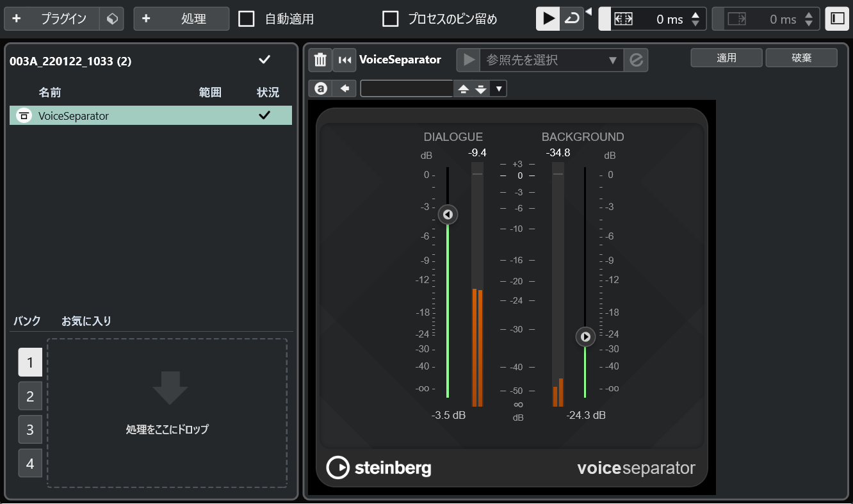Adjust the second 0 ms tail stepper
Viewport: 853px width, 504px height.
click(x=809, y=19)
